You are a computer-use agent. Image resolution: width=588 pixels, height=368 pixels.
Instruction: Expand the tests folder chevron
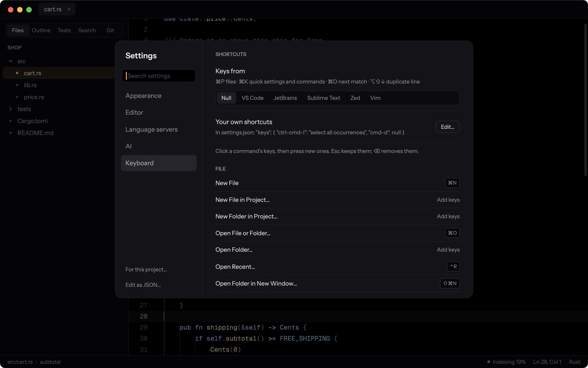point(11,109)
